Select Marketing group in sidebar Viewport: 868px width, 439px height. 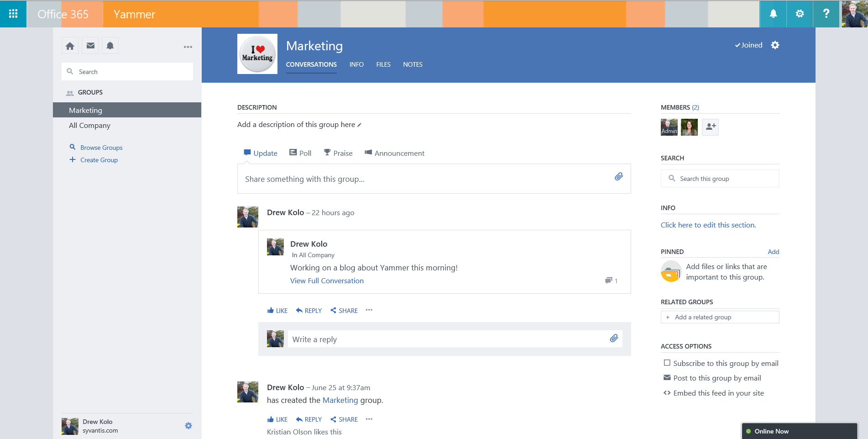click(127, 110)
